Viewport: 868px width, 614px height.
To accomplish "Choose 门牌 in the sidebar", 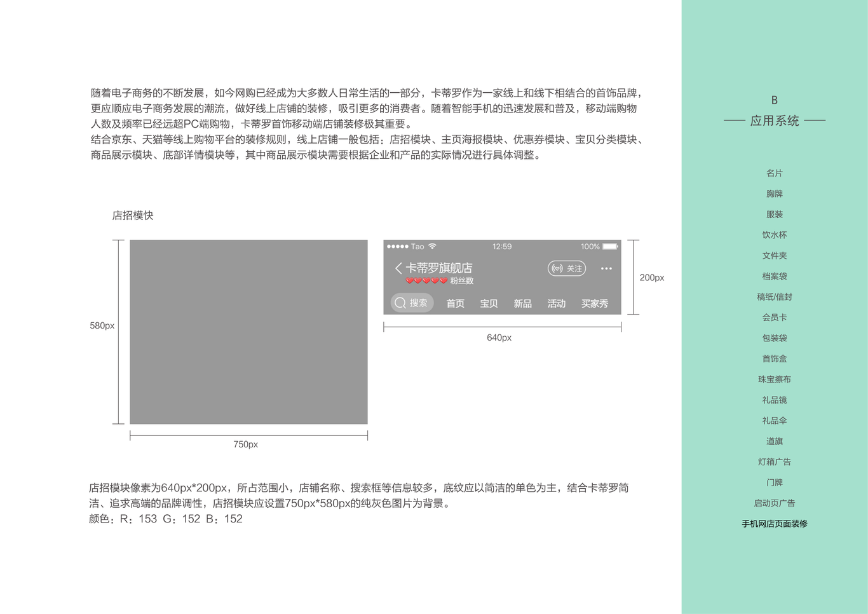I will (x=775, y=482).
